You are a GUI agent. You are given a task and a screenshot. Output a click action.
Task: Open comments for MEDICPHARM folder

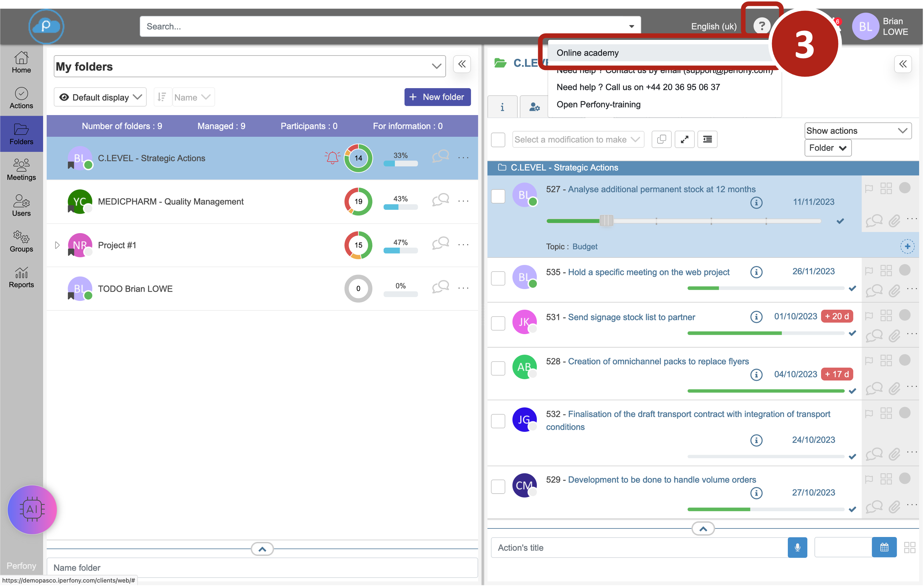440,201
